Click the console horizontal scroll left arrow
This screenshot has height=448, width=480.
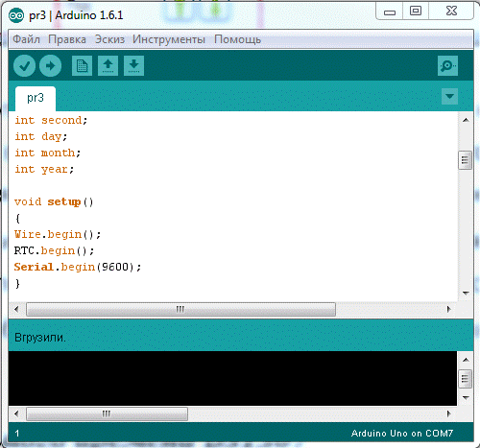click(x=16, y=413)
